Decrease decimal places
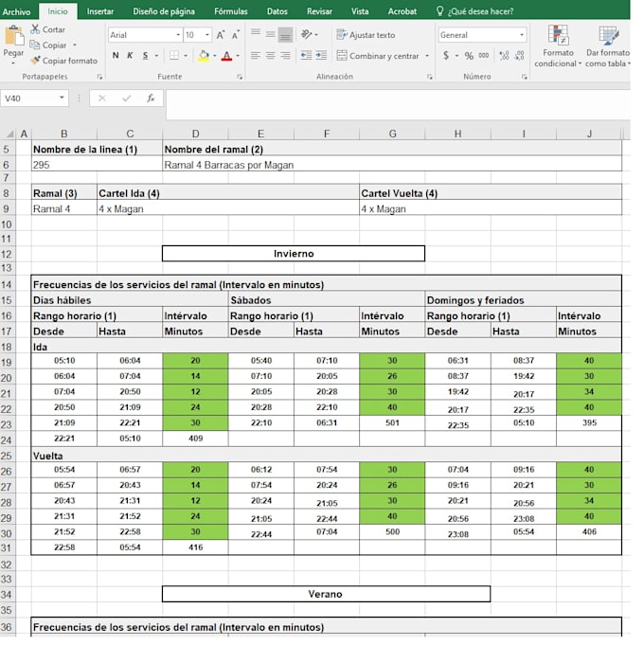Viewport: 644px width, 645px height. click(519, 56)
